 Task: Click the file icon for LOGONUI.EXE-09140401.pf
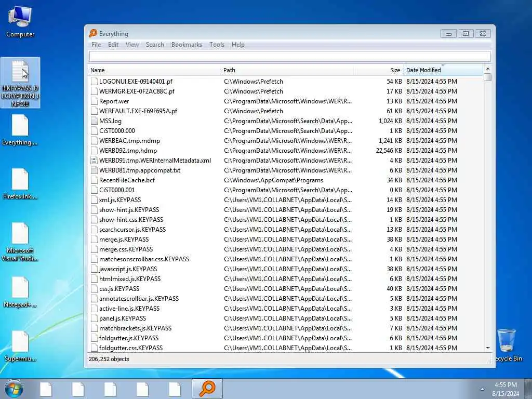tap(94, 82)
